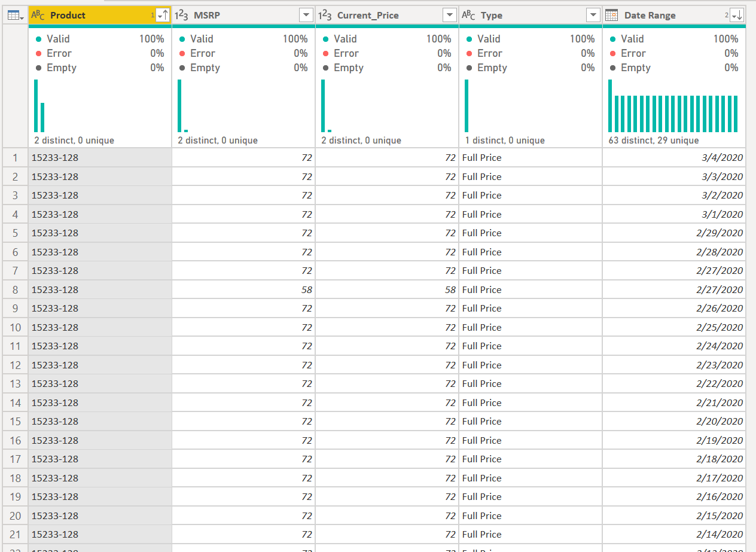Viewport: 756px width, 552px height.
Task: Click Current_Price value 58 in row 8
Action: [387, 289]
